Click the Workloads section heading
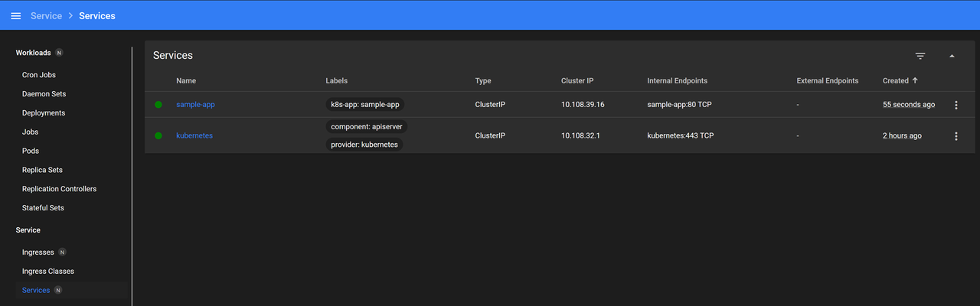 tap(33, 53)
